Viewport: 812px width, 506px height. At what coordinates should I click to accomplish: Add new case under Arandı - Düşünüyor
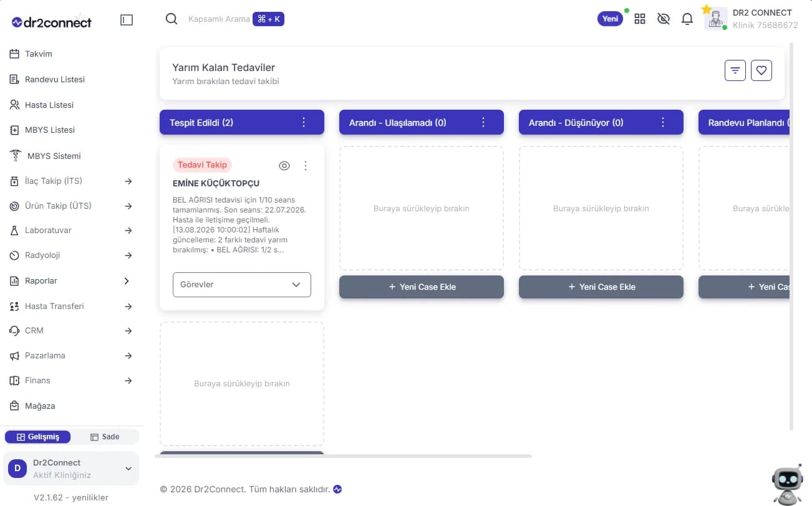(x=601, y=287)
